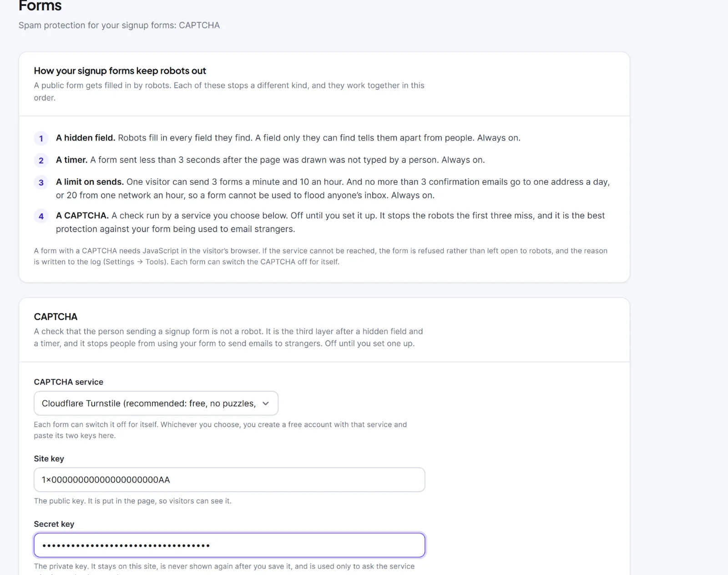Click the "Secret key" label
The height and width of the screenshot is (575, 728).
pos(54,524)
